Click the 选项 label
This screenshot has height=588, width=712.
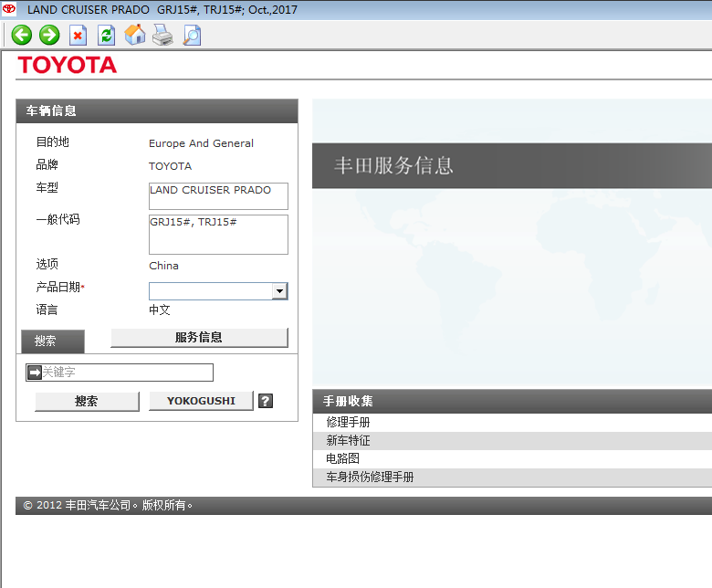47,264
